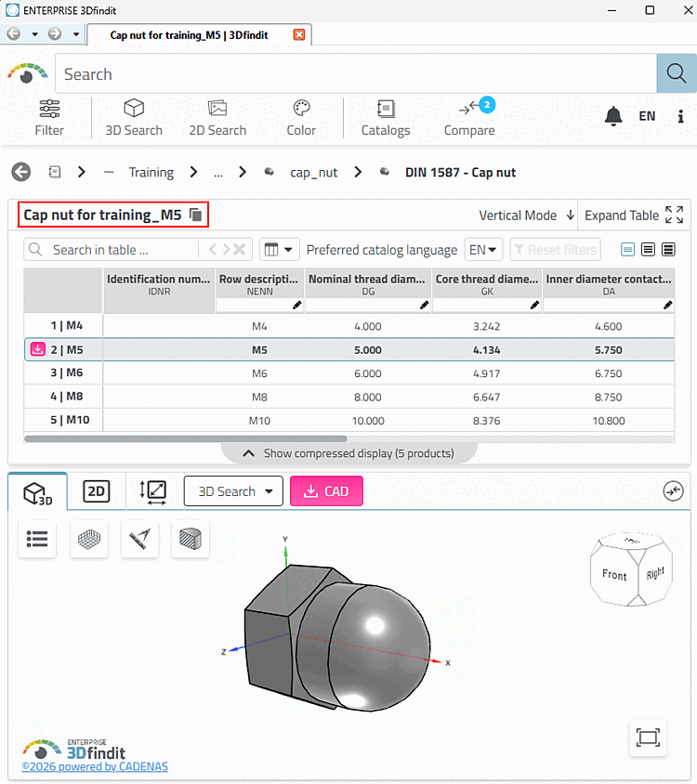Open the Color search palette
The image size is (697, 784).
point(301,118)
